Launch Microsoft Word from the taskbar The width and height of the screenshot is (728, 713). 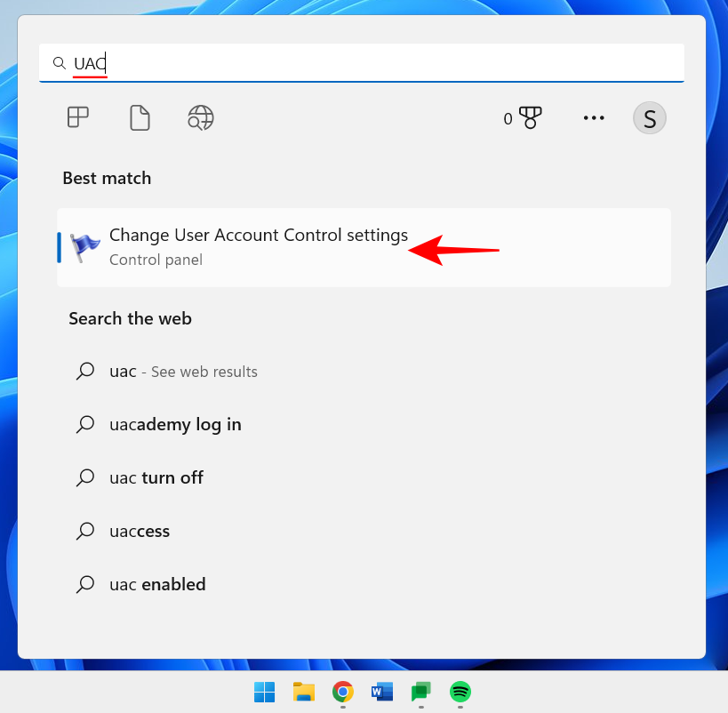(381, 692)
